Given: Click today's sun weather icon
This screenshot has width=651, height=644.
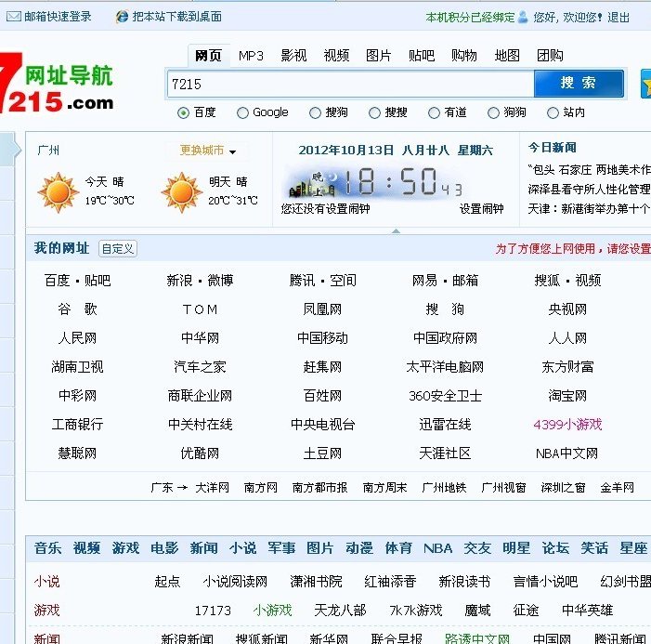Looking at the screenshot, I should point(59,192).
